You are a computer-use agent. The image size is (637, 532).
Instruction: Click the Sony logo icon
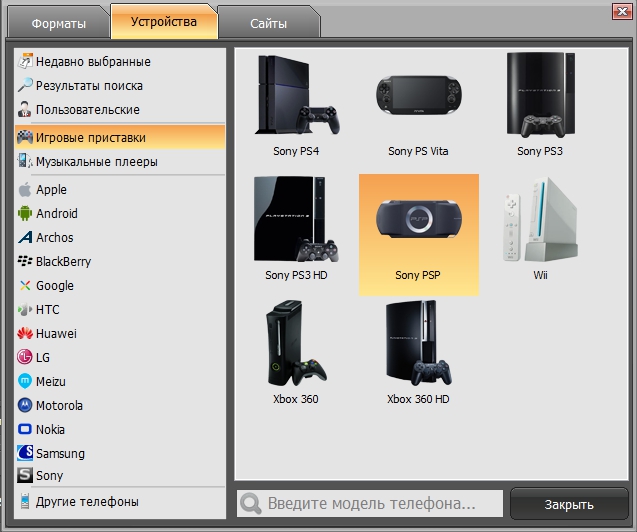click(x=25, y=475)
